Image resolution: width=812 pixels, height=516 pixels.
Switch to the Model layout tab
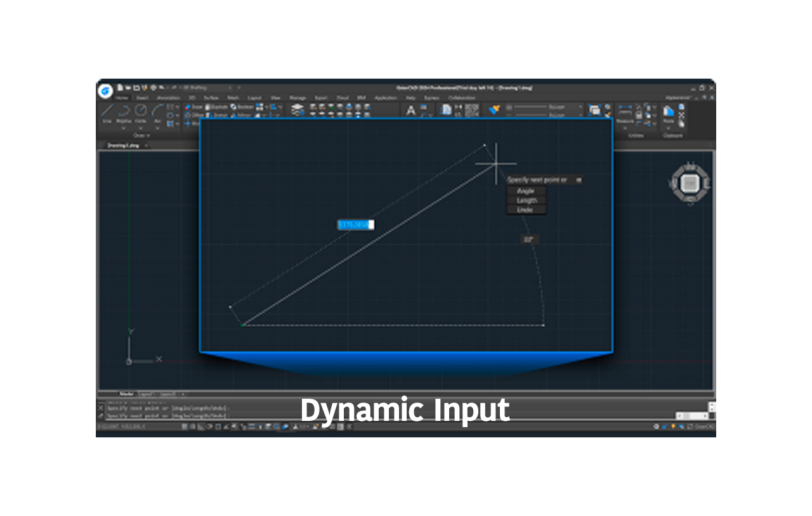point(127,394)
